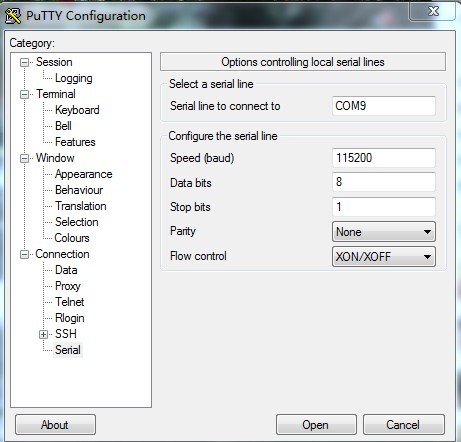Select the Proxy connection settings
461x442 pixels.
68,286
